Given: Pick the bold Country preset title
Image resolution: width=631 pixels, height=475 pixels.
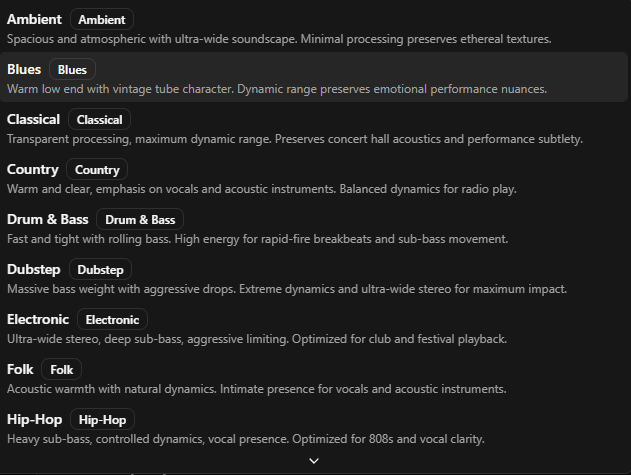Looking at the screenshot, I should tap(33, 170).
